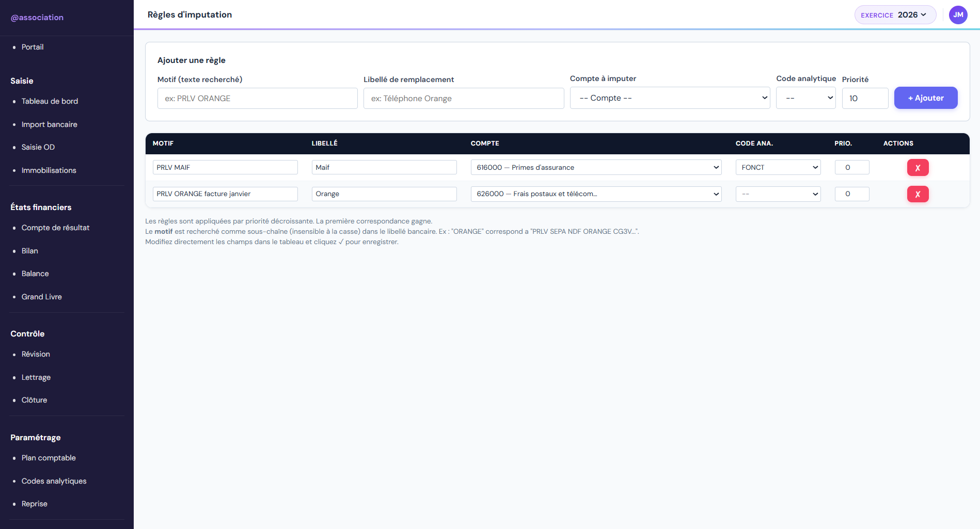Open Grand Livre from sidebar
This screenshot has height=529, width=980.
42,297
